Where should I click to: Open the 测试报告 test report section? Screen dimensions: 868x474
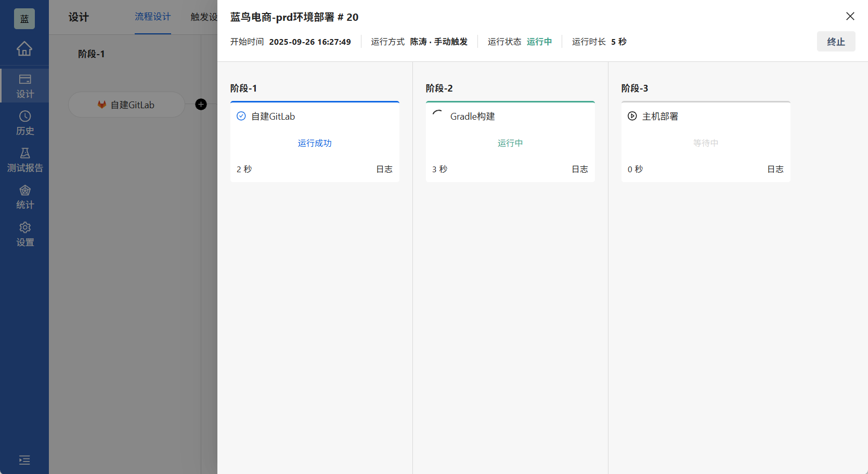point(24,159)
